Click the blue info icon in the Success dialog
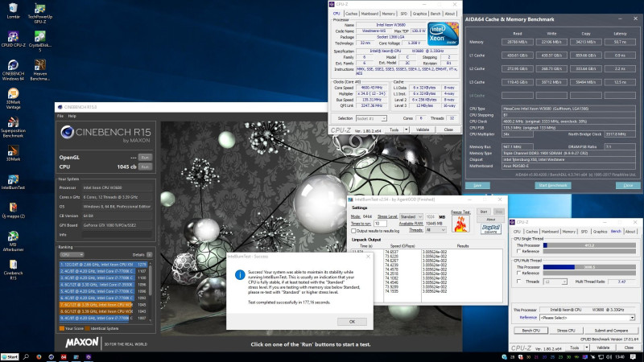Image resolution: width=644 pixels, height=362 pixels. pos(240,274)
